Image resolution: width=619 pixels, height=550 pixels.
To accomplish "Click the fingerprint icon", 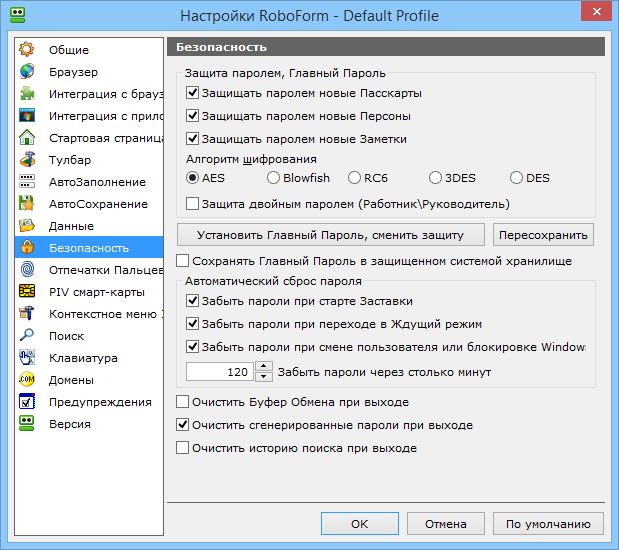I will click(27, 270).
